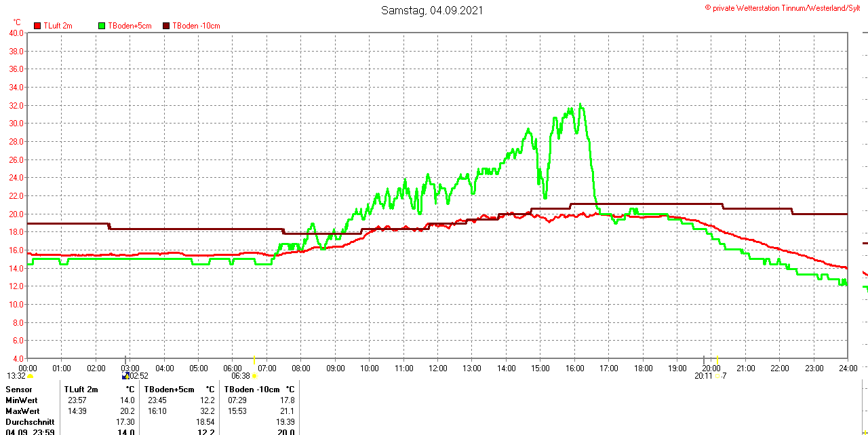The width and height of the screenshot is (868, 435).
Task: Click the TLuft 2m column header in table
Action: click(x=81, y=390)
